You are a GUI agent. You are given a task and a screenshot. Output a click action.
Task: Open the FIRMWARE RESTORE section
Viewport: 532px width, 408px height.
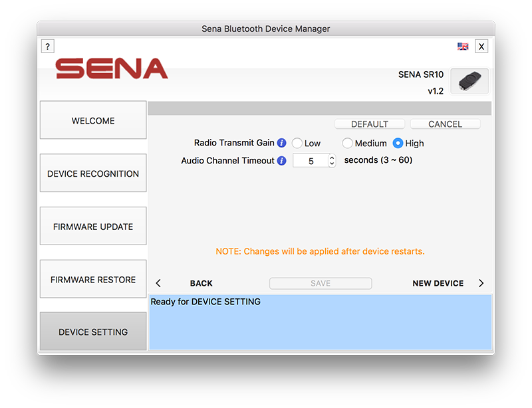click(93, 279)
